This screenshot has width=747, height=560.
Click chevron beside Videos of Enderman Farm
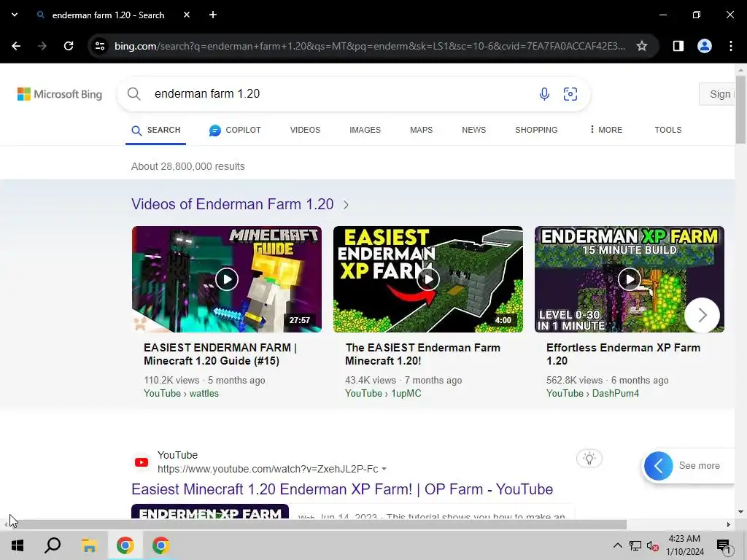point(346,205)
